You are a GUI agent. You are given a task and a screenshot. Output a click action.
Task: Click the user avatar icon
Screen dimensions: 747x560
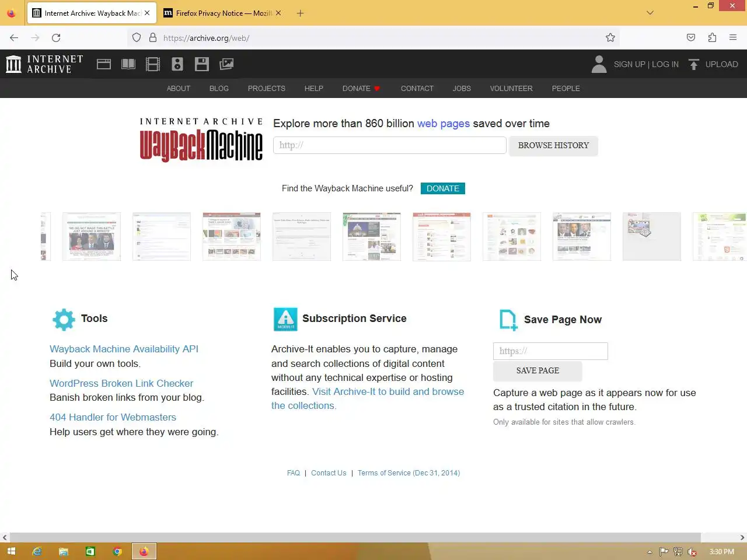[599, 64]
